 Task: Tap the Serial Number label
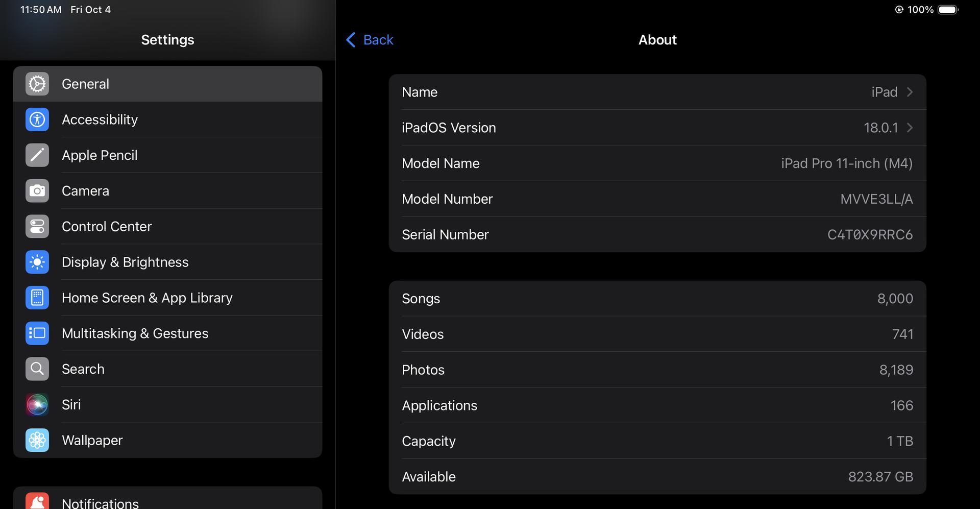pos(445,234)
